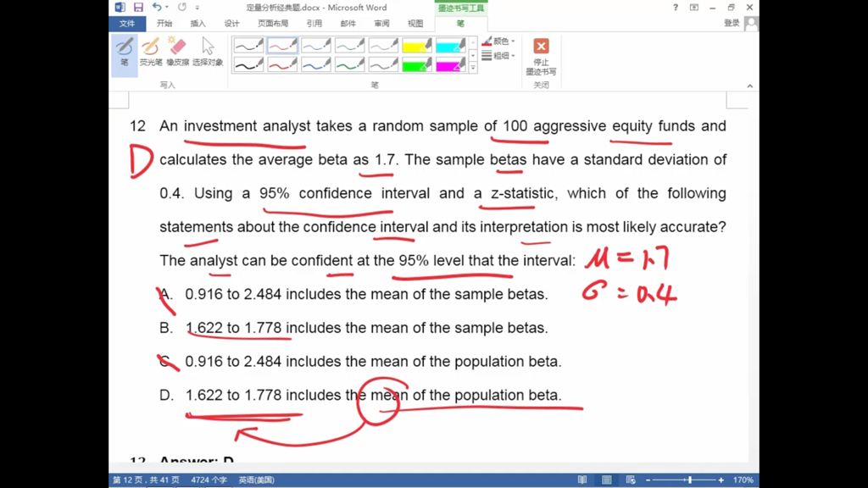Choose the yellow highlighter pen style
This screenshot has height=488, width=868.
[x=417, y=46]
